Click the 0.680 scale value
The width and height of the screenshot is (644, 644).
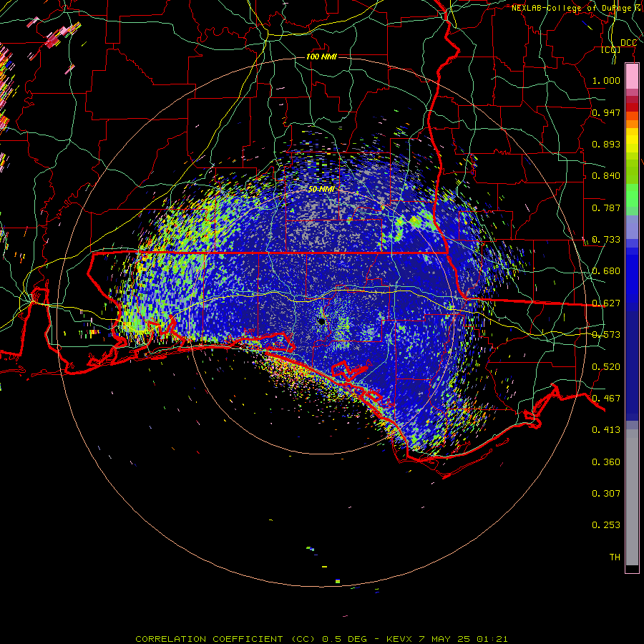[x=606, y=271]
